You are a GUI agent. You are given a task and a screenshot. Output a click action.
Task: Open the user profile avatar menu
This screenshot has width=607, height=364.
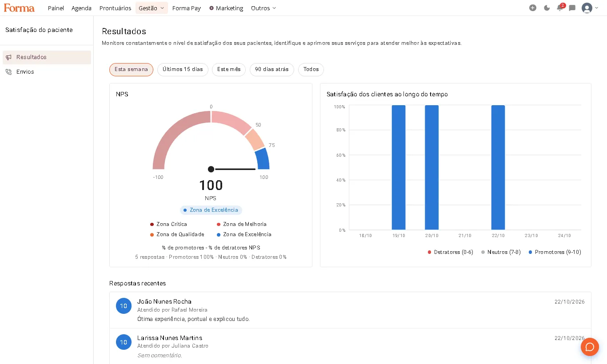[x=590, y=8]
